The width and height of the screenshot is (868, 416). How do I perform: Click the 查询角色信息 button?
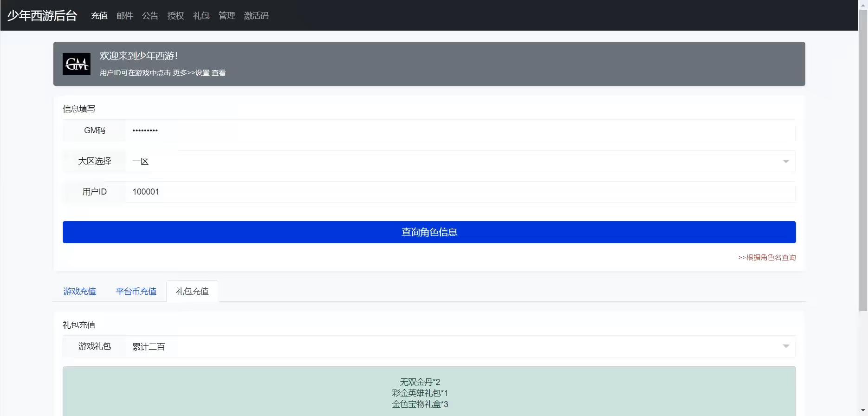[429, 232]
